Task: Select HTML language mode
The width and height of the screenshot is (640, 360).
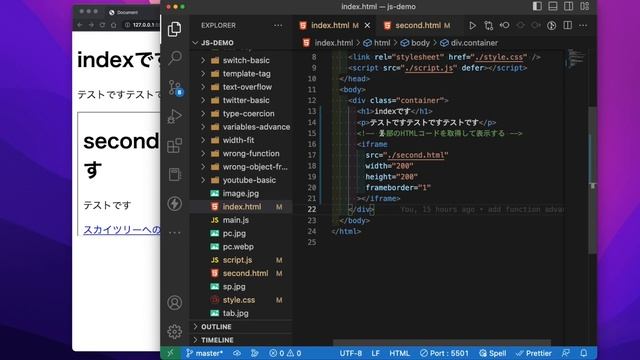Action: click(399, 353)
